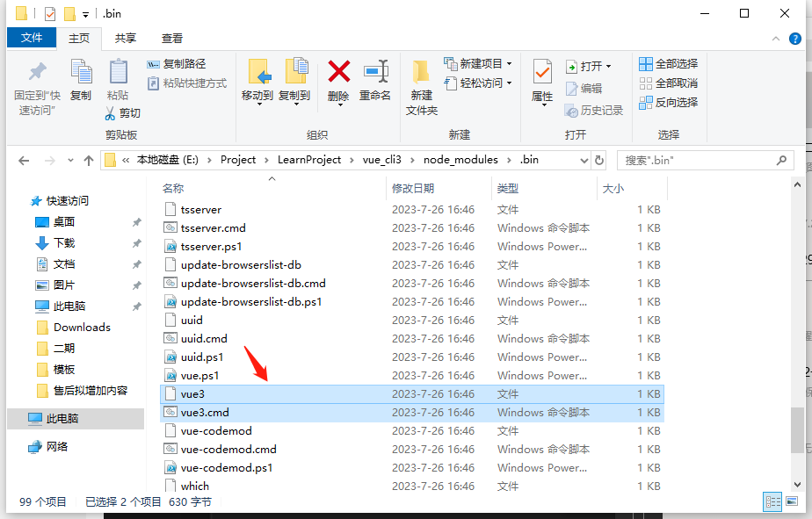Image resolution: width=812 pixels, height=519 pixels.
Task: Select the tsserver.cmd file
Action: click(x=411, y=228)
